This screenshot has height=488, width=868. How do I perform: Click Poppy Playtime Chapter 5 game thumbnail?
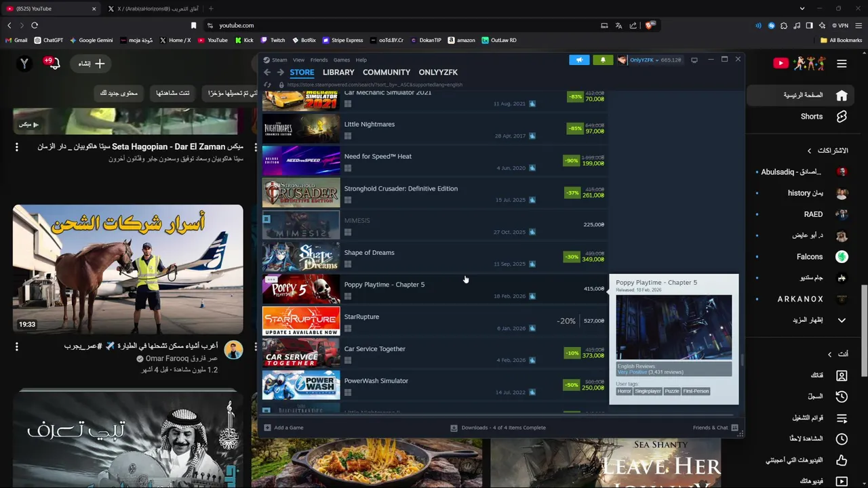coord(301,289)
